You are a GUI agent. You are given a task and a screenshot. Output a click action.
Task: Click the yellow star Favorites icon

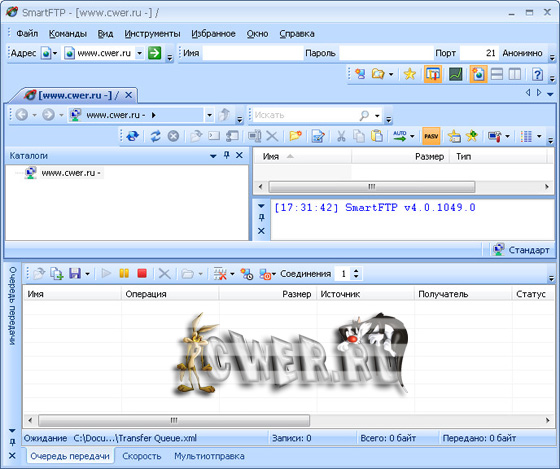pyautogui.click(x=410, y=74)
